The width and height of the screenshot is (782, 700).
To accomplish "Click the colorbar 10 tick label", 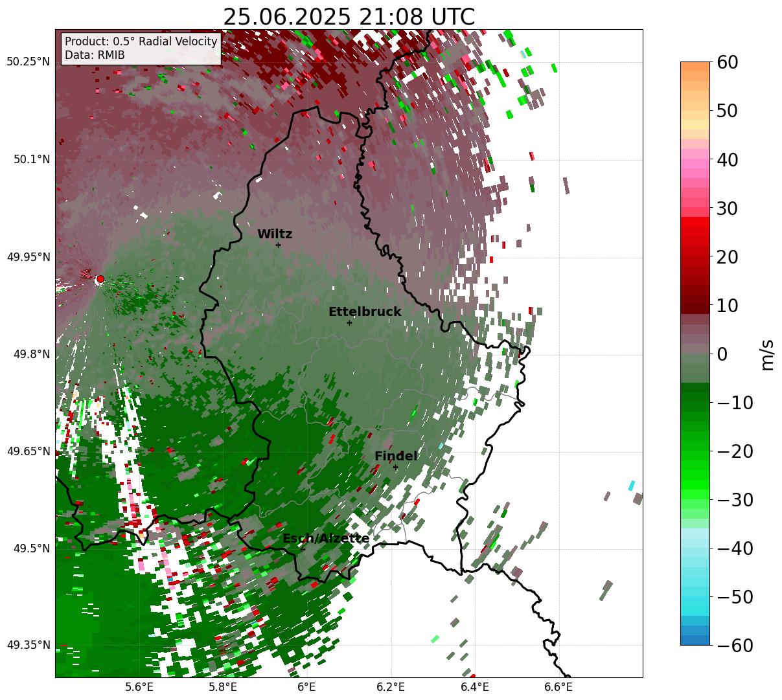I will [x=726, y=305].
